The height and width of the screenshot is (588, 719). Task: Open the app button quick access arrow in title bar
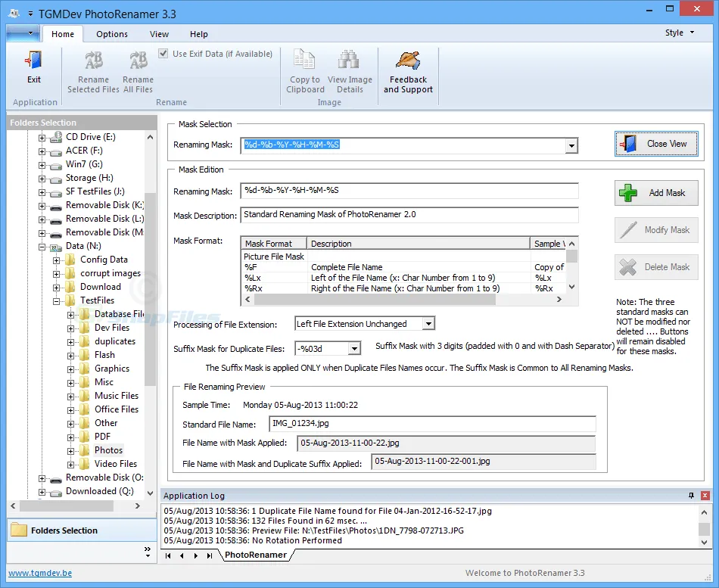click(x=30, y=14)
